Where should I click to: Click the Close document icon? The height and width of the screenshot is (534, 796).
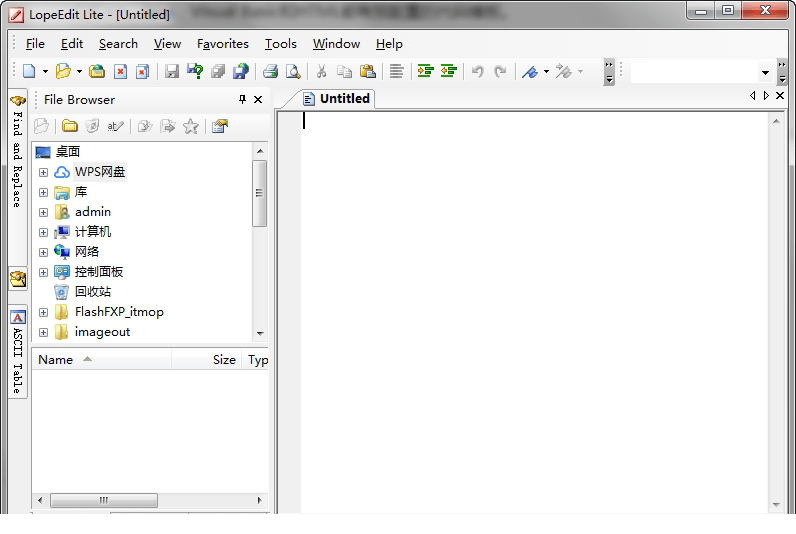coord(120,72)
